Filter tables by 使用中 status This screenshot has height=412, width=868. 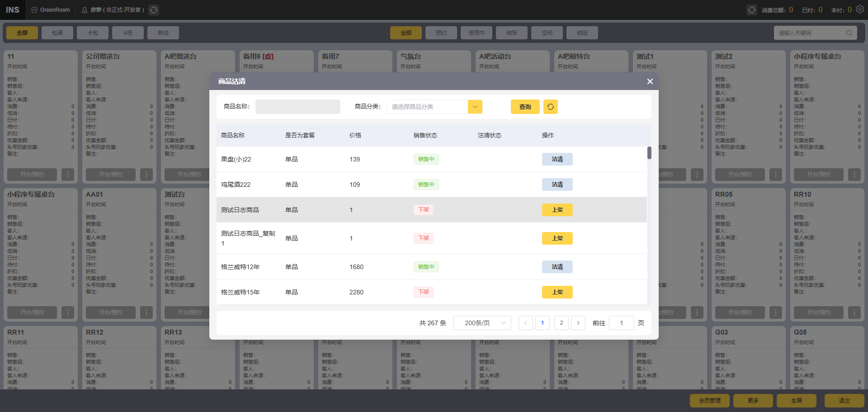476,33
